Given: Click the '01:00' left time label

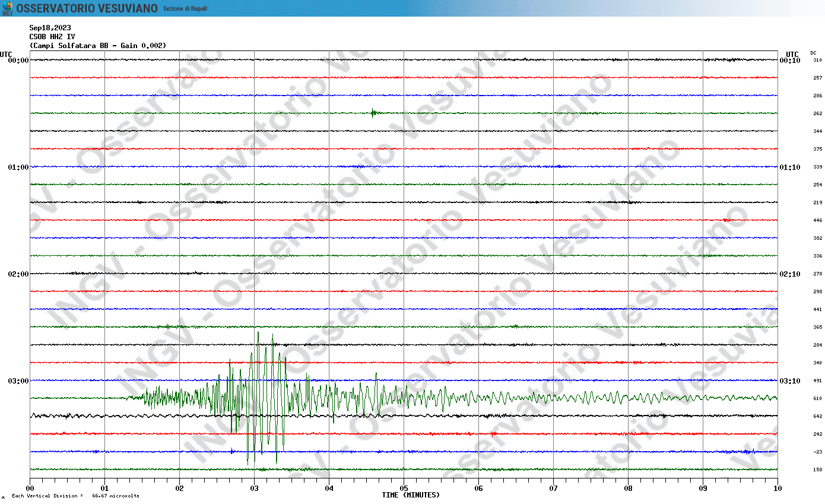Looking at the screenshot, I should (x=18, y=167).
